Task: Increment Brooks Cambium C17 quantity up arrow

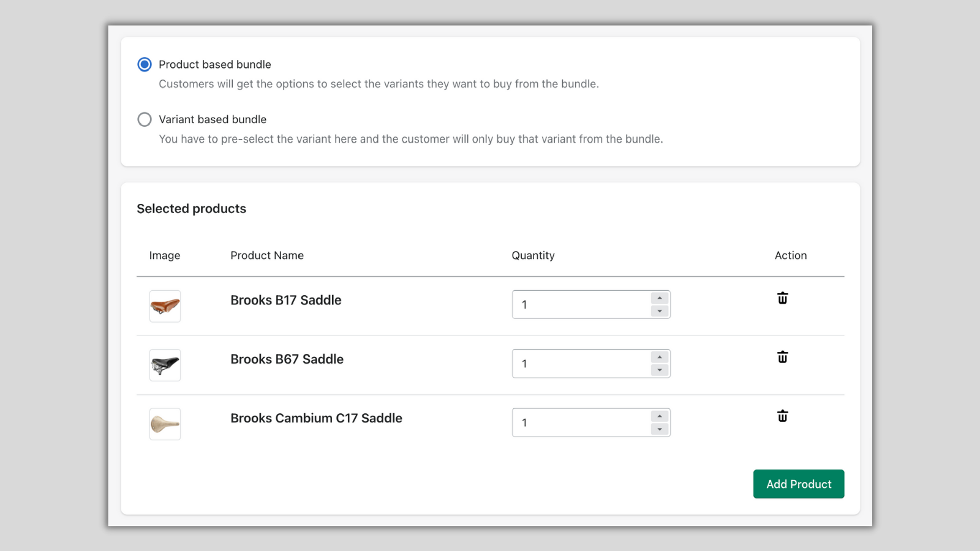Action: click(660, 416)
